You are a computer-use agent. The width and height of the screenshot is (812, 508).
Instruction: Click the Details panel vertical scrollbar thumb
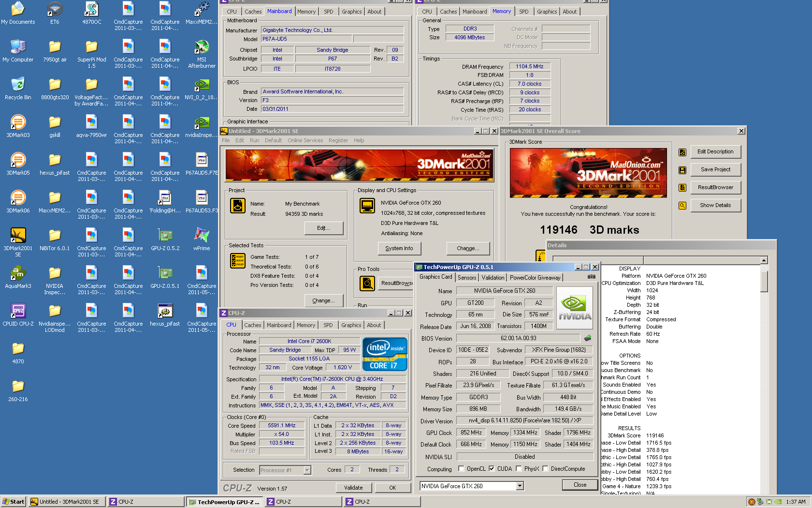coord(764,281)
